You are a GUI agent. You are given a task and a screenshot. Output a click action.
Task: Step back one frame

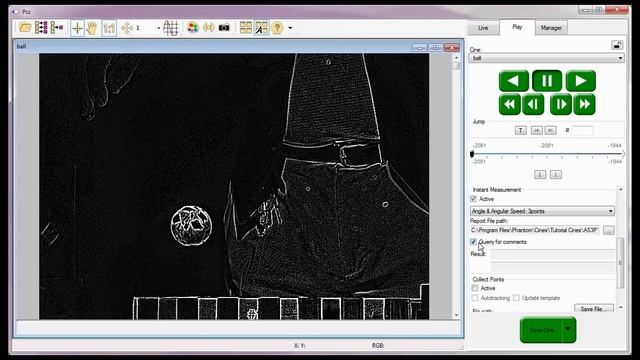[533, 104]
